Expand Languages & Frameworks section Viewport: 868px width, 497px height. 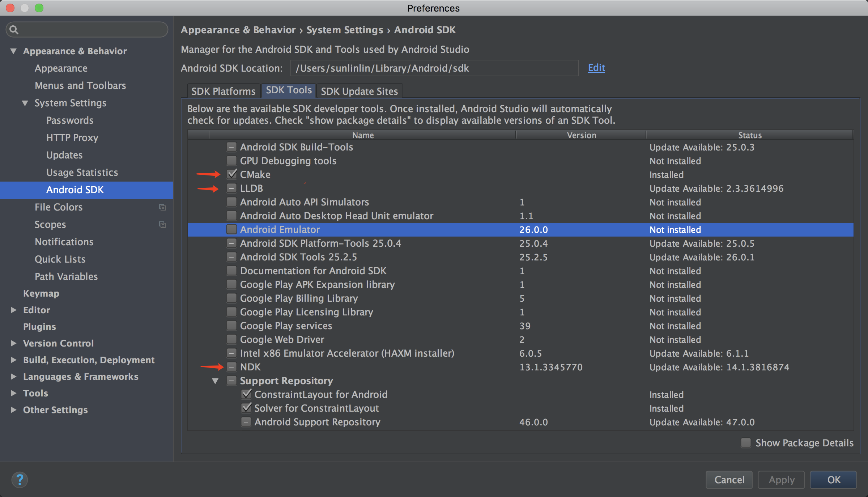tap(13, 377)
